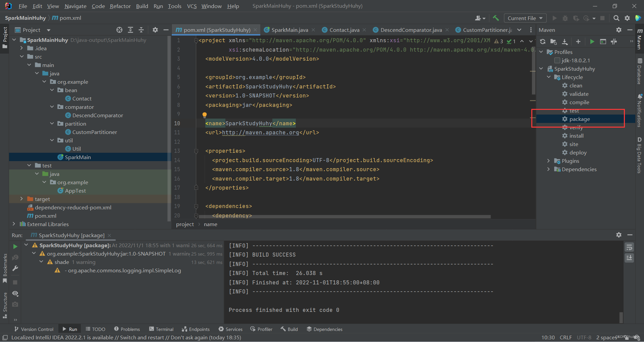
Task: Collapse the shade warning node
Action: click(41, 262)
